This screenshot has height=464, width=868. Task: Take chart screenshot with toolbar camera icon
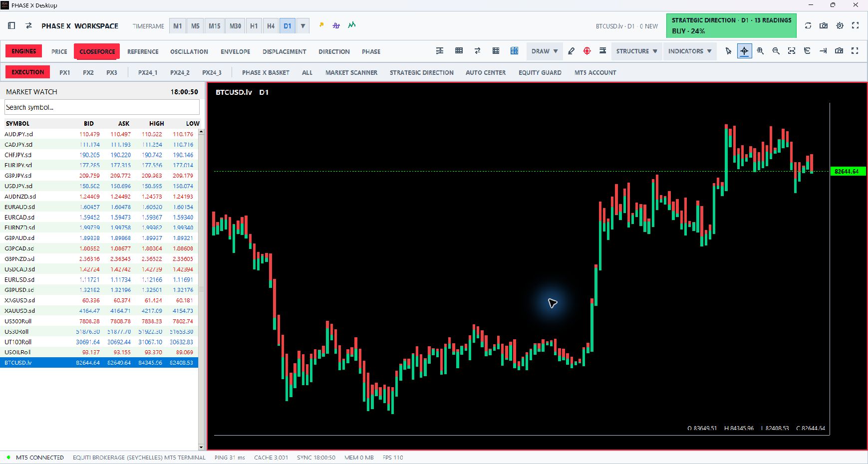tap(839, 51)
